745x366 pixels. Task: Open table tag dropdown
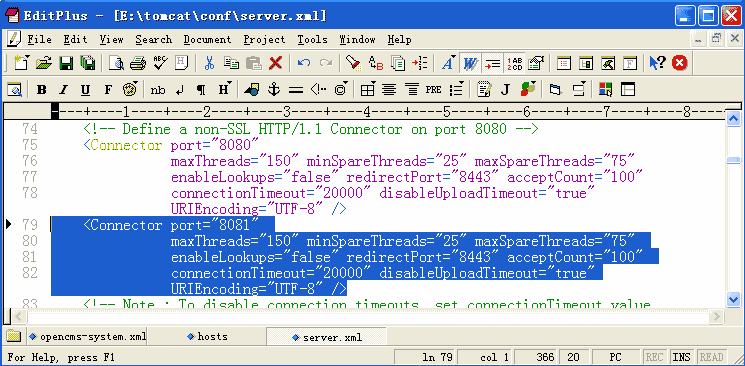click(367, 89)
